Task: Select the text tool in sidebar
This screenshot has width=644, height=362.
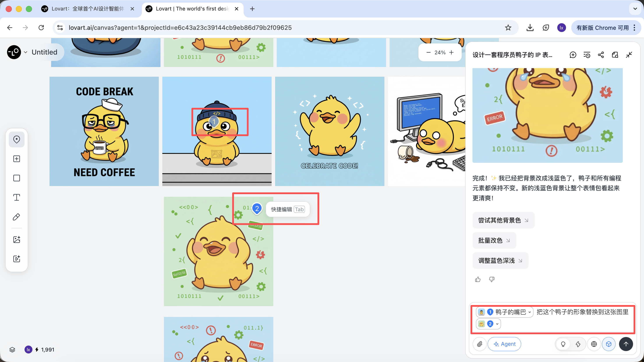Action: [x=16, y=197]
